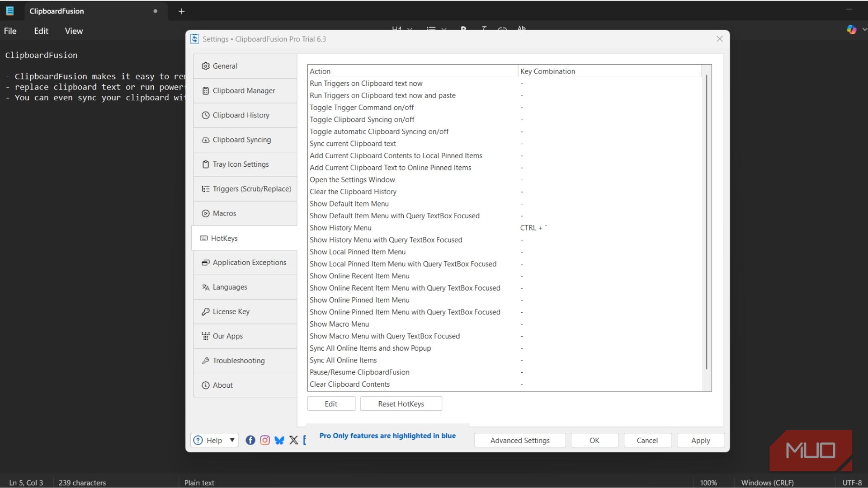Open Advanced Settings
Image resolution: width=868 pixels, height=488 pixels.
pos(520,441)
